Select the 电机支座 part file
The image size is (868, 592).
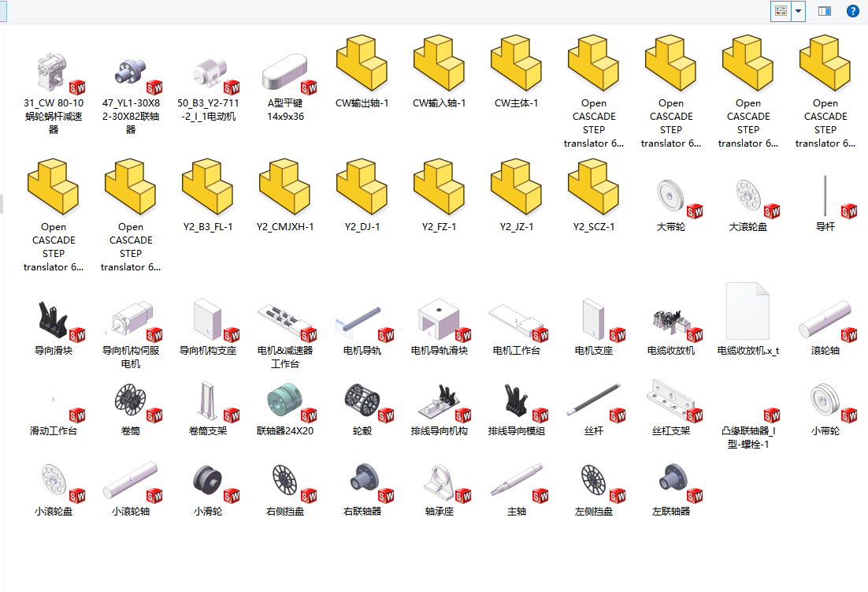pyautogui.click(x=594, y=320)
